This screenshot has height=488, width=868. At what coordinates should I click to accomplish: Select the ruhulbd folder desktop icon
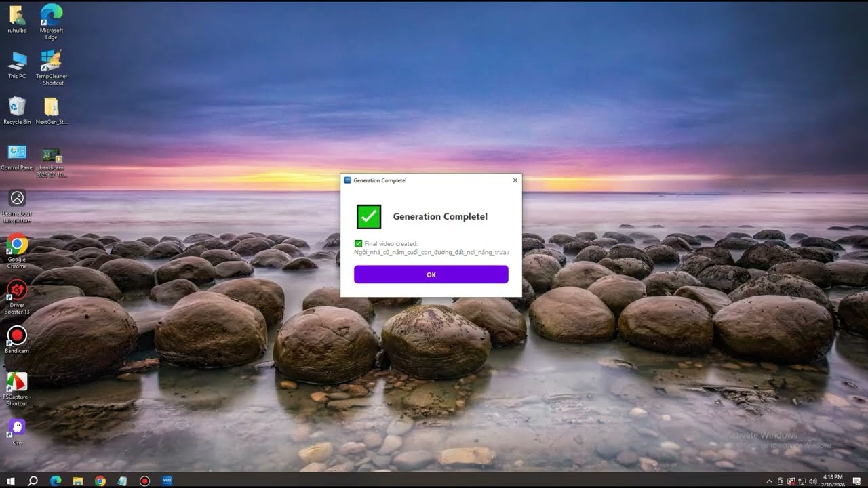[17, 20]
